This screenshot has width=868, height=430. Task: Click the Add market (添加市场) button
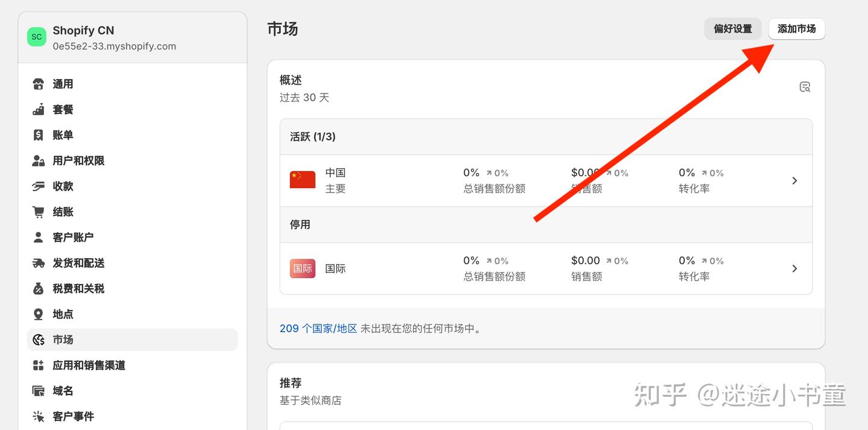[796, 29]
